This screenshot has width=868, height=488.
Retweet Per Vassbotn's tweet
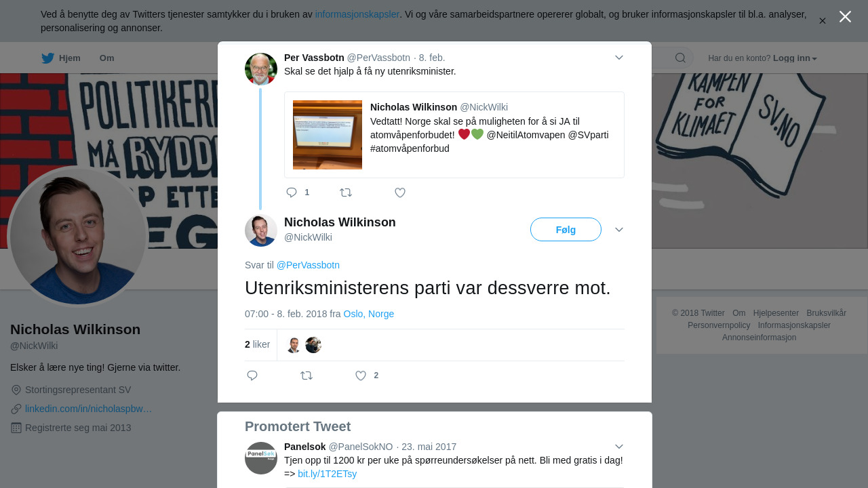click(346, 192)
